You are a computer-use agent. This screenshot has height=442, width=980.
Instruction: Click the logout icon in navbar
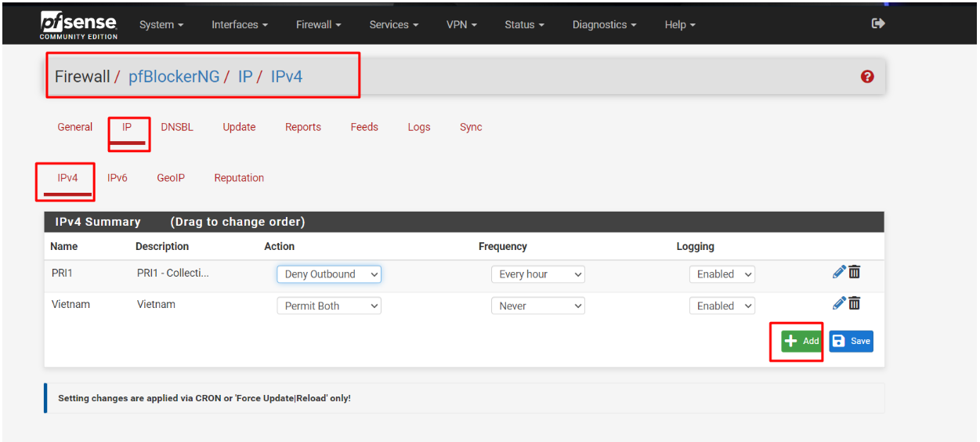click(x=878, y=24)
